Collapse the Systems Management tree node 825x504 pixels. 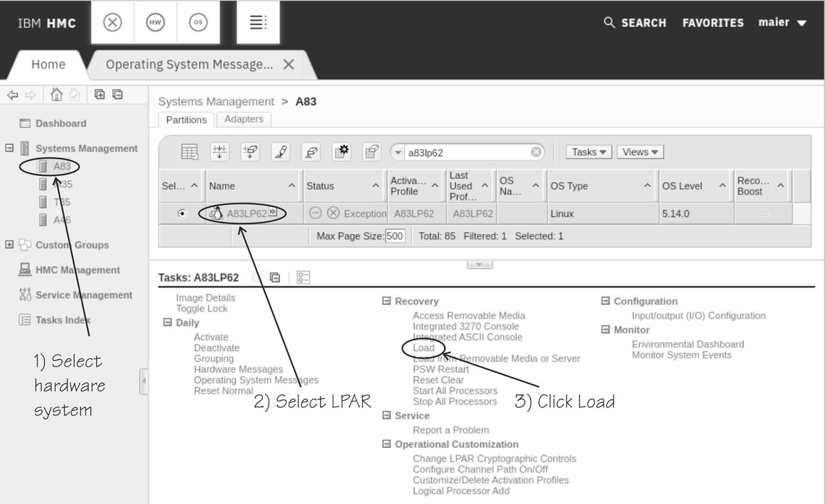[9, 148]
